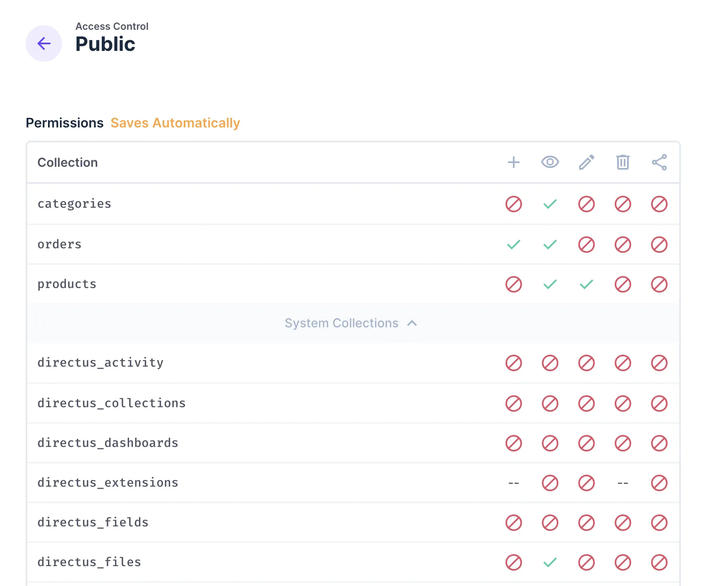728x586 pixels.
Task: Click the share icon in the column header
Action: coord(659,162)
